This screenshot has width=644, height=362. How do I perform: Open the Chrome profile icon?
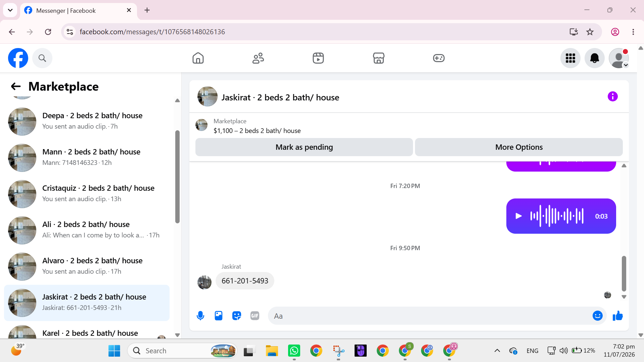pos(615,32)
